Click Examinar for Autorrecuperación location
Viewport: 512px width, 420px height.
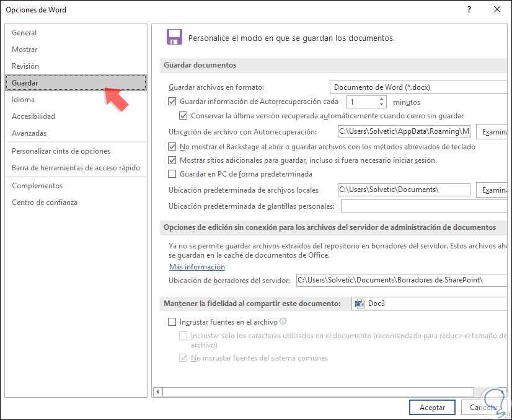[492, 132]
